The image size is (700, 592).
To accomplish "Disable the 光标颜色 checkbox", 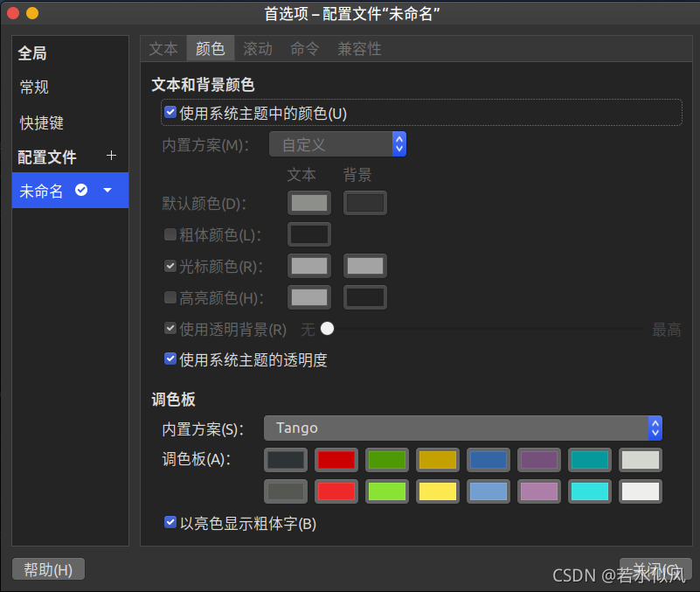I will tap(170, 266).
